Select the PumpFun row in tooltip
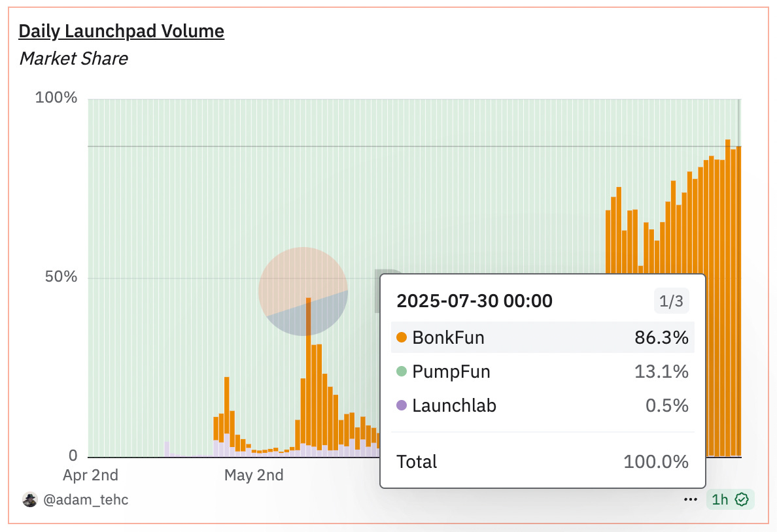The width and height of the screenshot is (777, 532). 543,371
